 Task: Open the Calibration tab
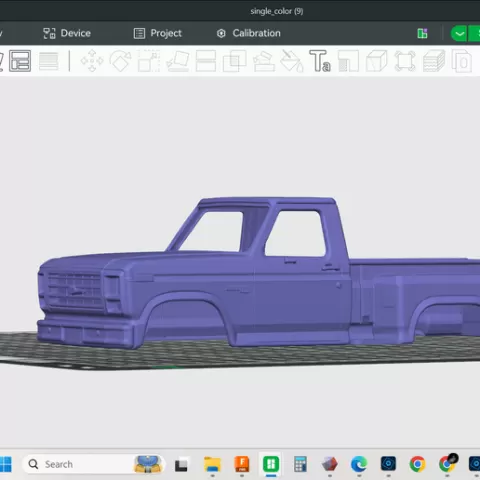pos(249,33)
